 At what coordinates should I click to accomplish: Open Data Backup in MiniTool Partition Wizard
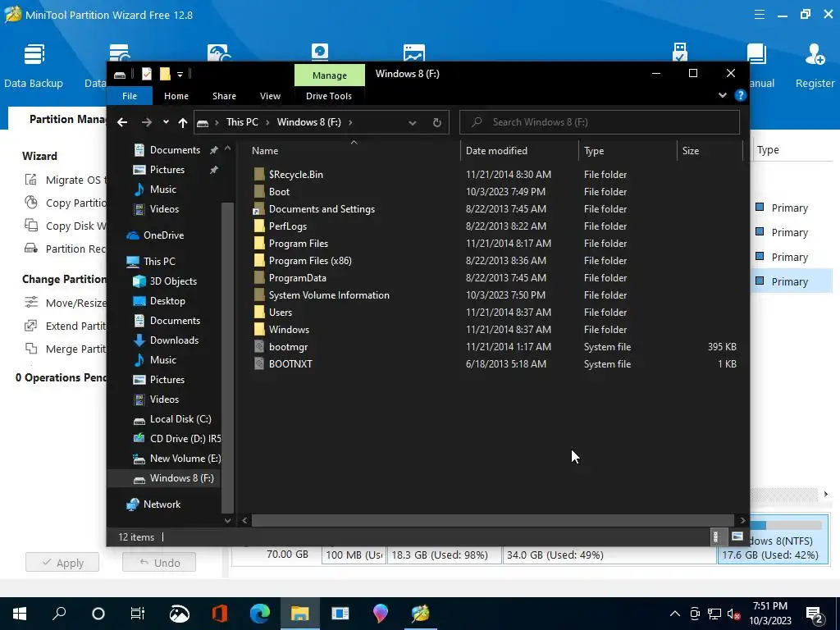click(33, 66)
